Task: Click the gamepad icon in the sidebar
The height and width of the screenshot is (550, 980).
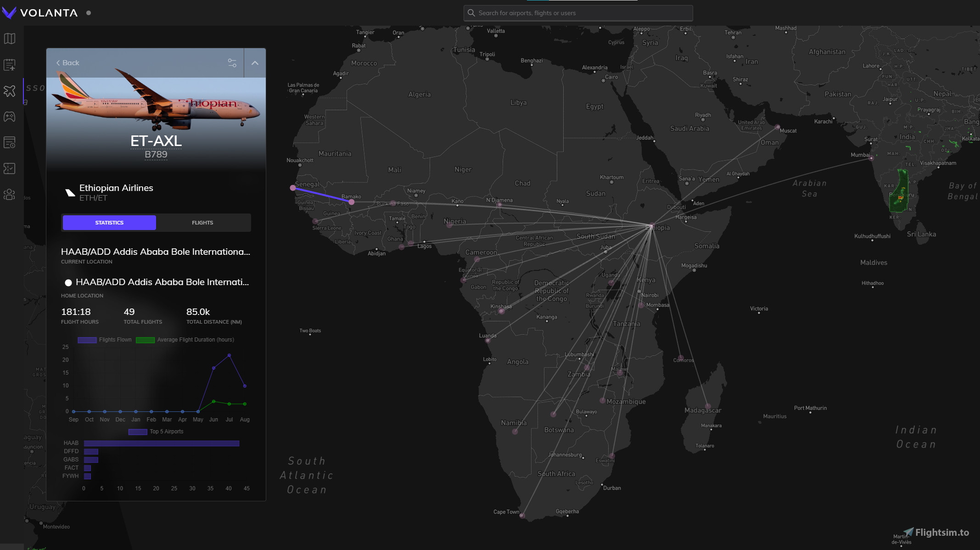Action: [10, 116]
